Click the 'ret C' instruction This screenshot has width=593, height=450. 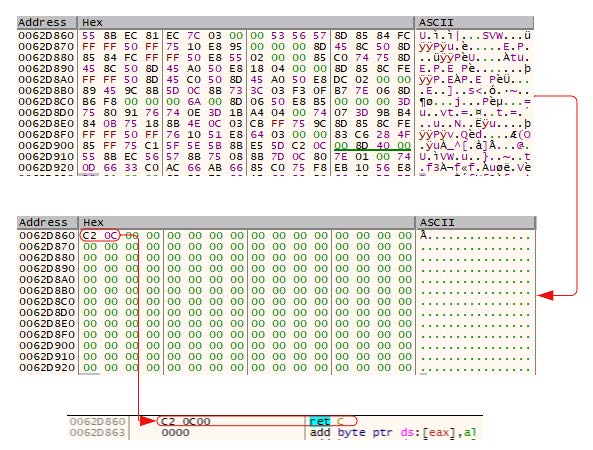click(327, 421)
